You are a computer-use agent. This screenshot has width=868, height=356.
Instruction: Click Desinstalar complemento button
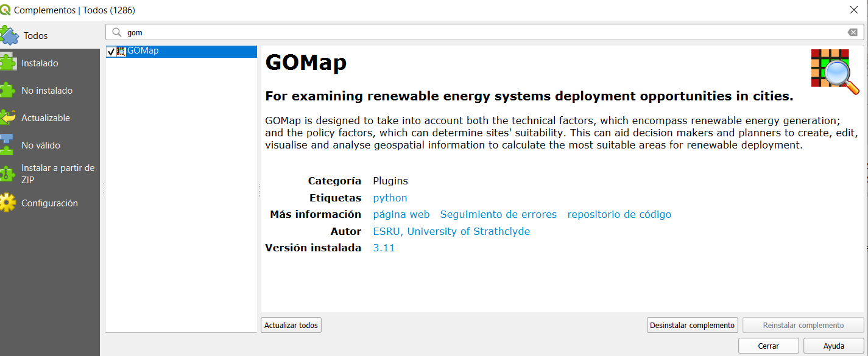(692, 326)
